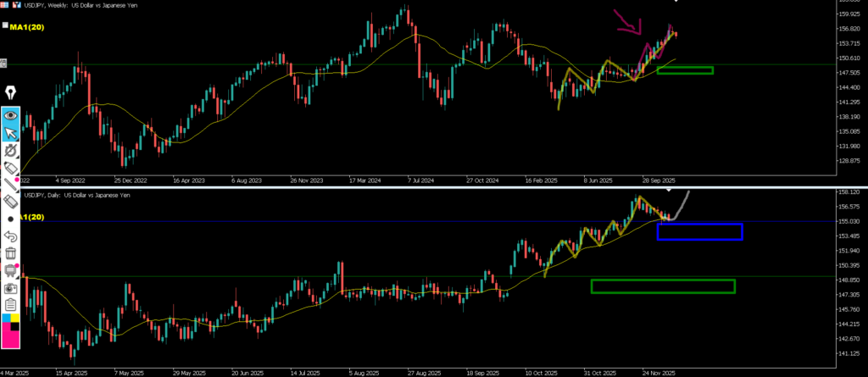The height and width of the screenshot is (377, 868).
Task: Choose the straight line tool
Action: pos(11,183)
